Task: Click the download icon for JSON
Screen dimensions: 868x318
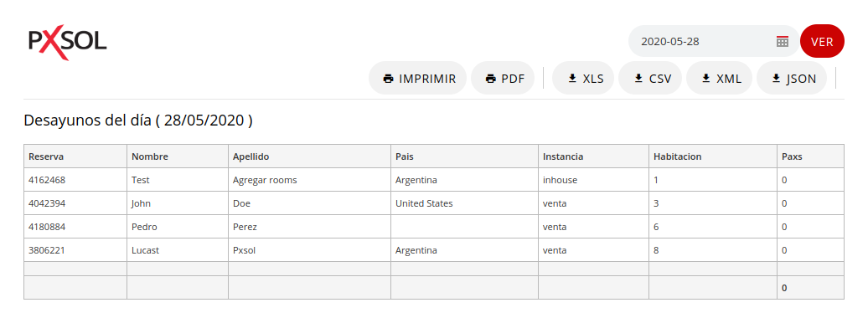Action: point(776,78)
